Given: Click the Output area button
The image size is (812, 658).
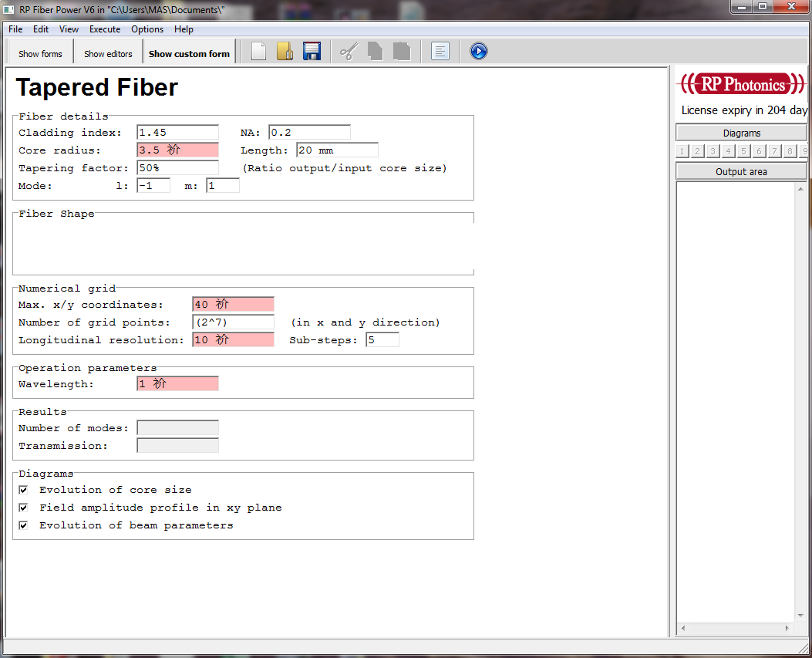Looking at the screenshot, I should coord(742,171).
